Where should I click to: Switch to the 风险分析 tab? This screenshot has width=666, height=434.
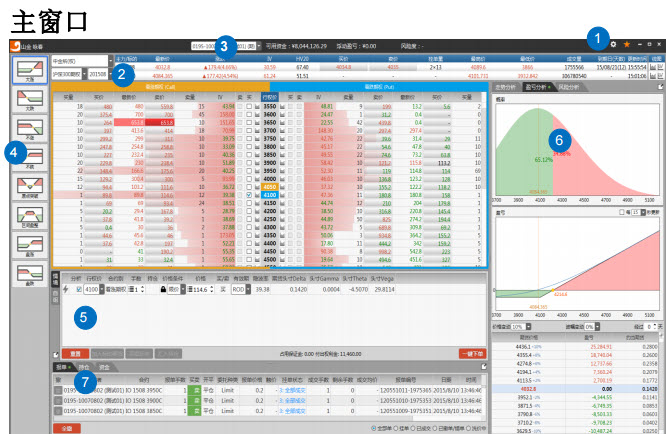pos(569,87)
